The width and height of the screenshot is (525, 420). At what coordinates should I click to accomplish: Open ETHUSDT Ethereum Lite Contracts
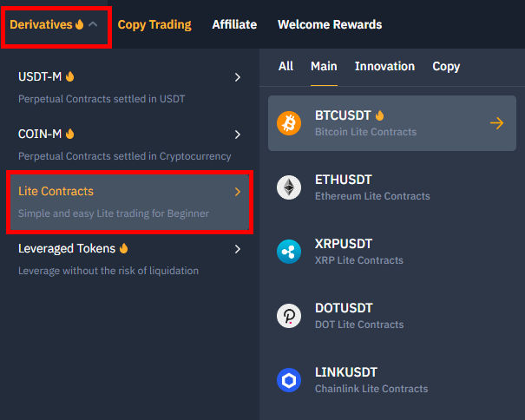pos(392,187)
